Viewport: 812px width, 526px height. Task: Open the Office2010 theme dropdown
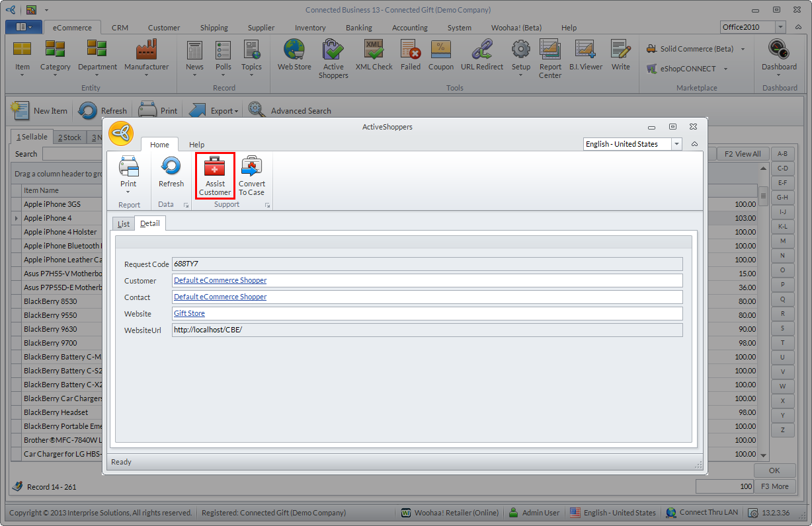pos(780,27)
